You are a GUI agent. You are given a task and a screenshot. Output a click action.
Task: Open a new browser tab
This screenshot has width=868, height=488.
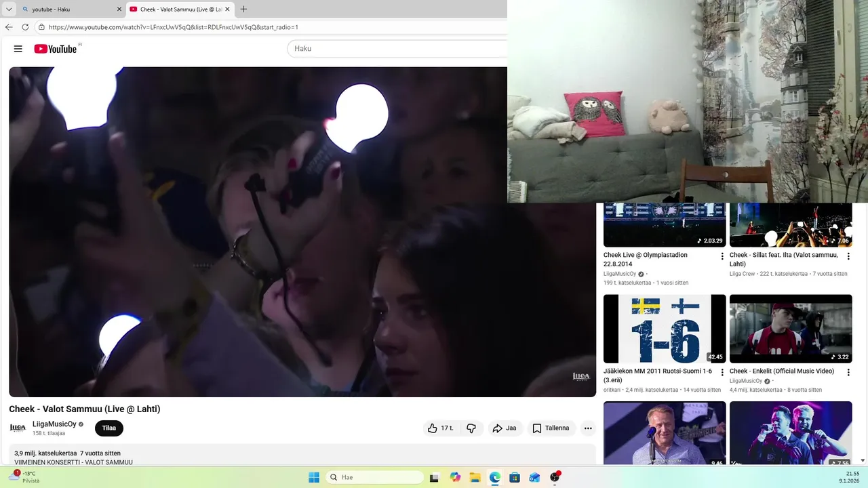click(243, 9)
